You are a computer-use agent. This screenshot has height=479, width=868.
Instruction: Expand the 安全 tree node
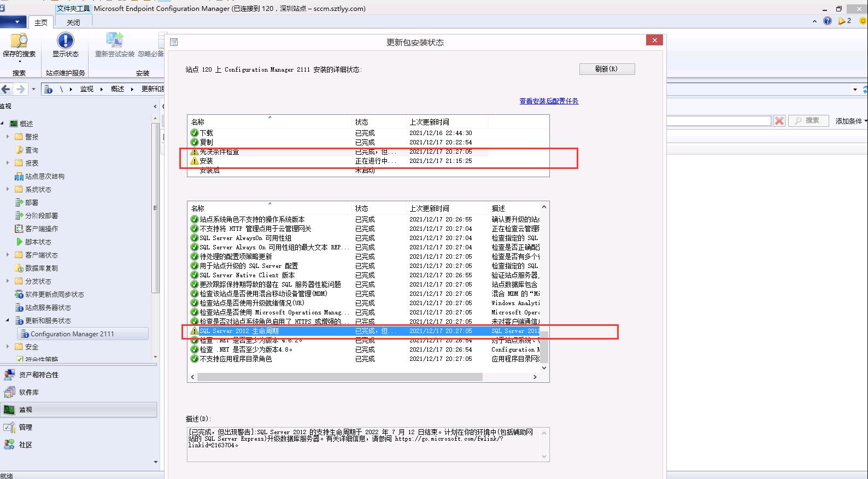tap(8, 347)
